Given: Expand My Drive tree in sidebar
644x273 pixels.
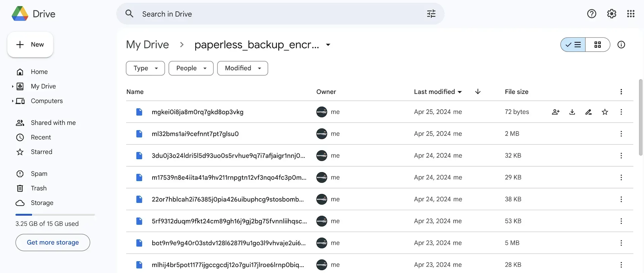Looking at the screenshot, I should (x=12, y=86).
